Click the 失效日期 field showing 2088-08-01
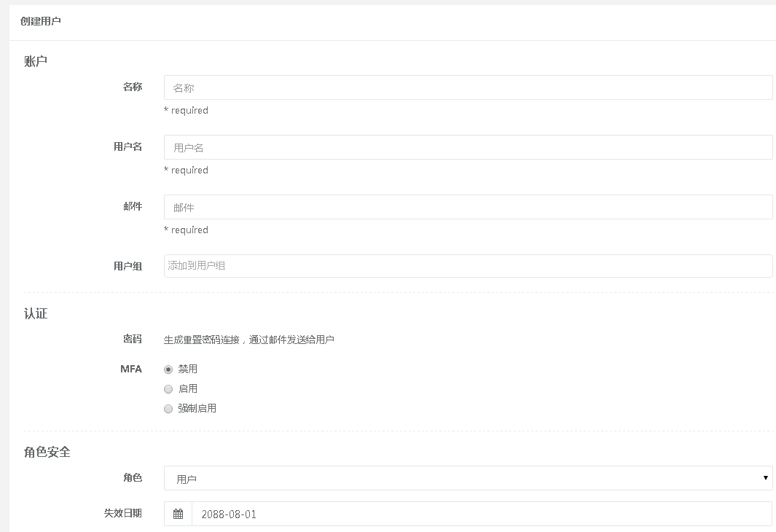 coord(482,514)
